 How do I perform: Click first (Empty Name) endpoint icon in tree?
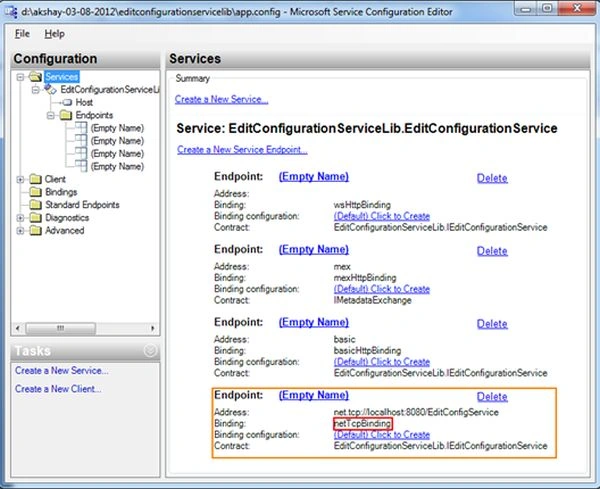point(81,127)
